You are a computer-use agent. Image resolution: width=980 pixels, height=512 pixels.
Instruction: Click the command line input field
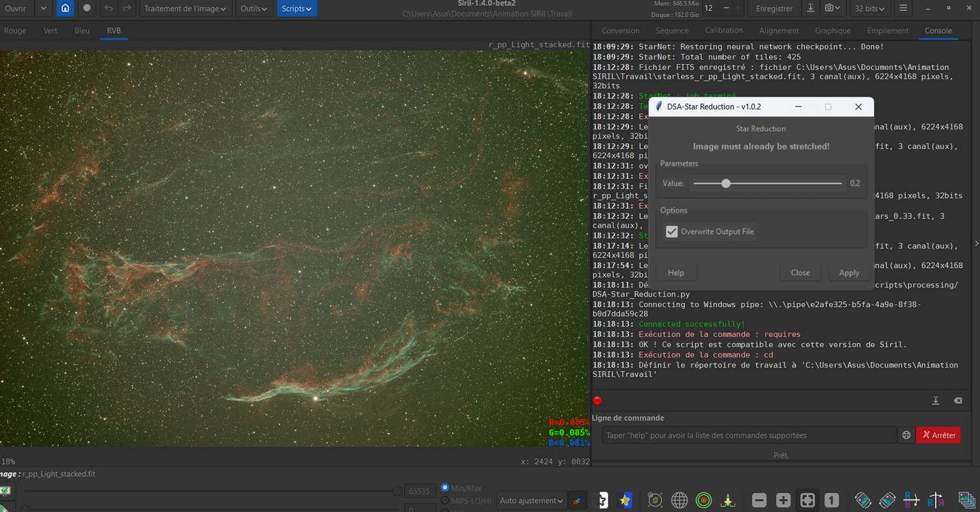pos(748,435)
